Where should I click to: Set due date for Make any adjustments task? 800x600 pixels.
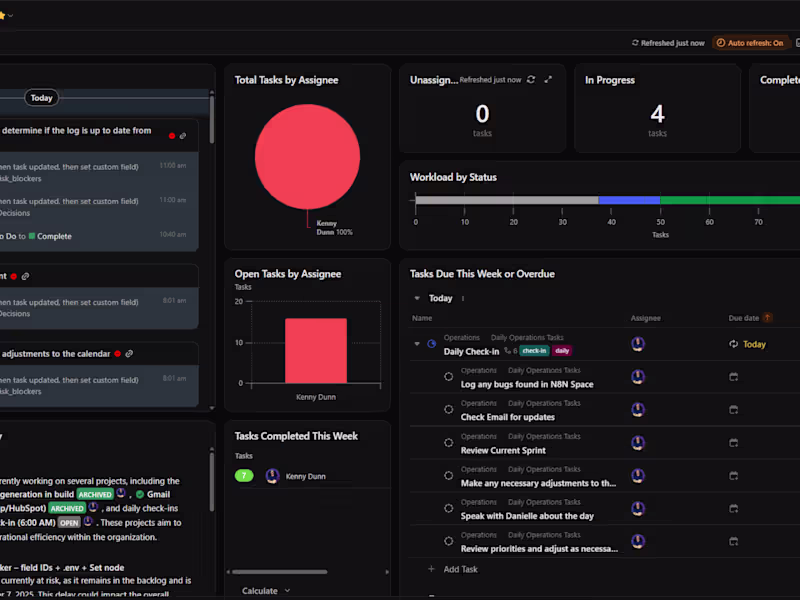pos(734,476)
